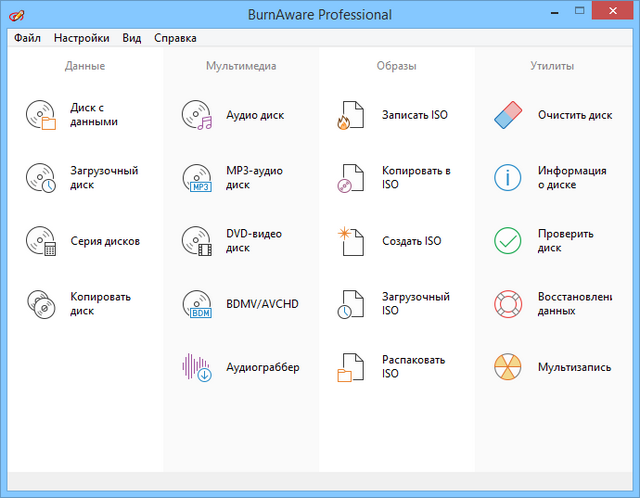
Task: Expand the Вид menu
Action: (131, 38)
